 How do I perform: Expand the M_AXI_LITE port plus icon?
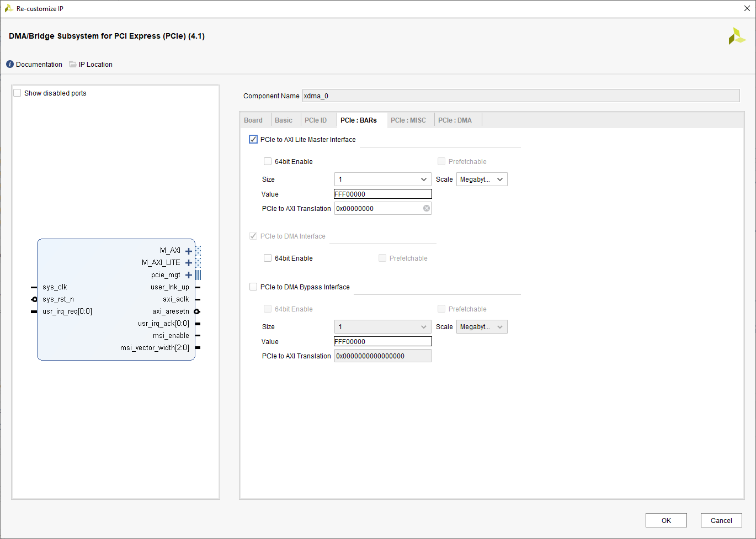pyautogui.click(x=189, y=263)
